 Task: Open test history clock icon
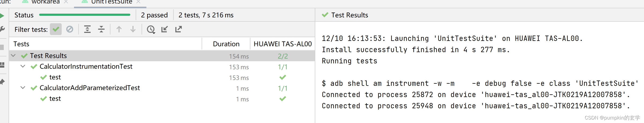(x=151, y=29)
